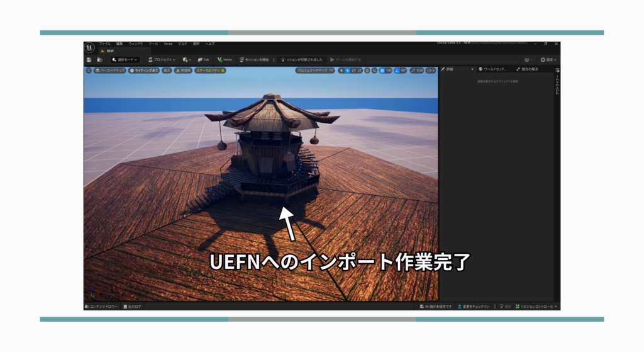Click the 時間帯 time-of-day viewport button
The width and height of the screenshot is (644, 352).
(183, 71)
